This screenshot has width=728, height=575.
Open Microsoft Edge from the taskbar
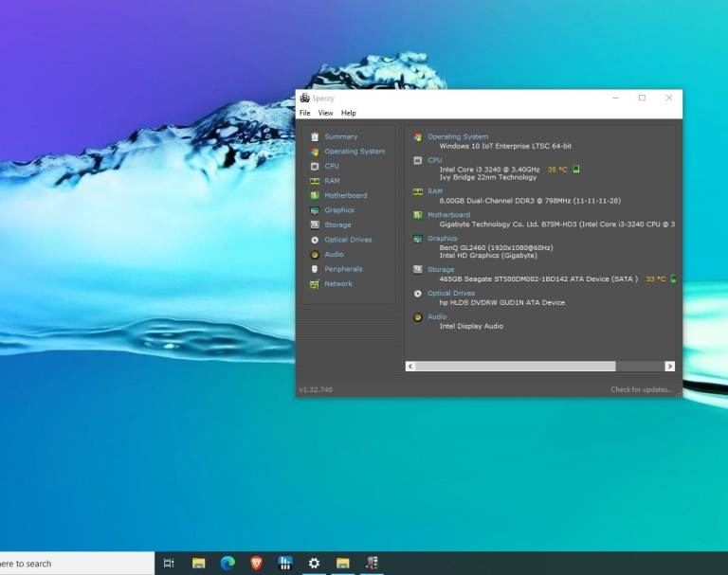click(x=227, y=564)
